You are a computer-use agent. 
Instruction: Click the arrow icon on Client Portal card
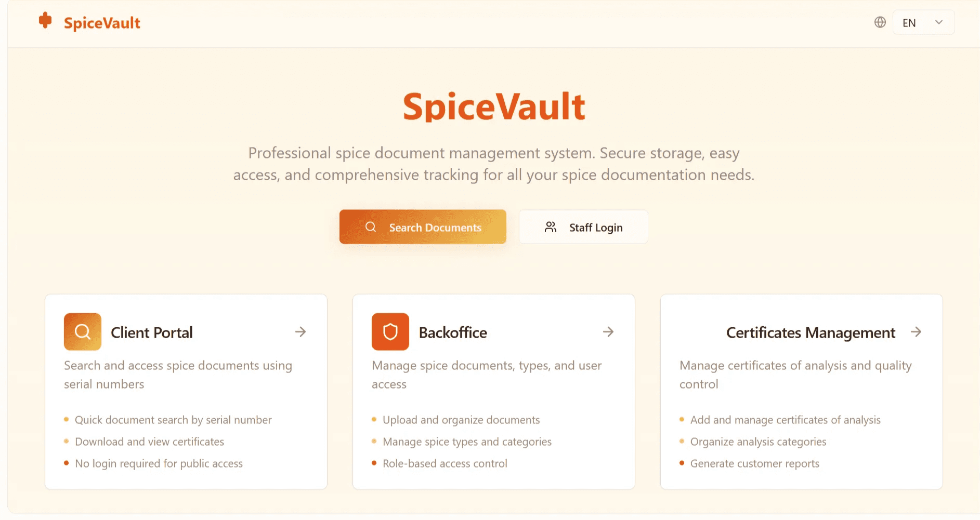301,331
